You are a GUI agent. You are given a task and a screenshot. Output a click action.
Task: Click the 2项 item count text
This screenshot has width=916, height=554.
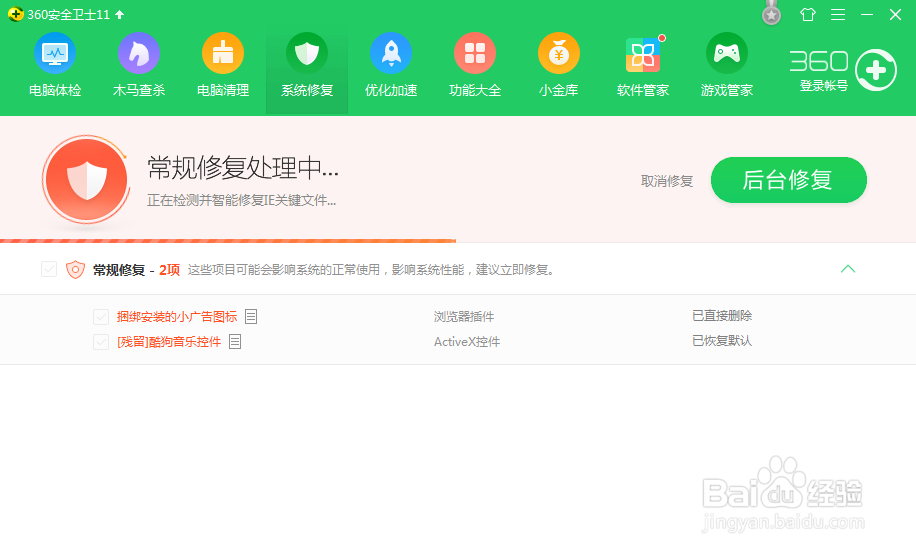click(169, 270)
